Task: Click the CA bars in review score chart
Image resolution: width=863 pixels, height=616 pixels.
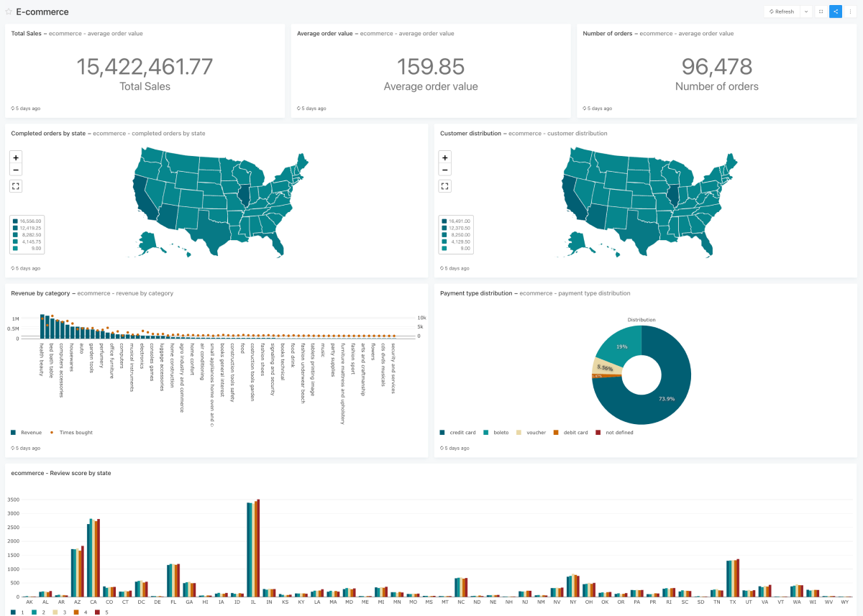Action: (x=93, y=557)
